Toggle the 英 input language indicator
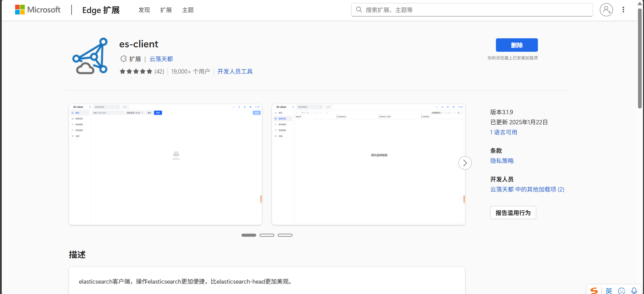The width and height of the screenshot is (644, 294). [609, 291]
